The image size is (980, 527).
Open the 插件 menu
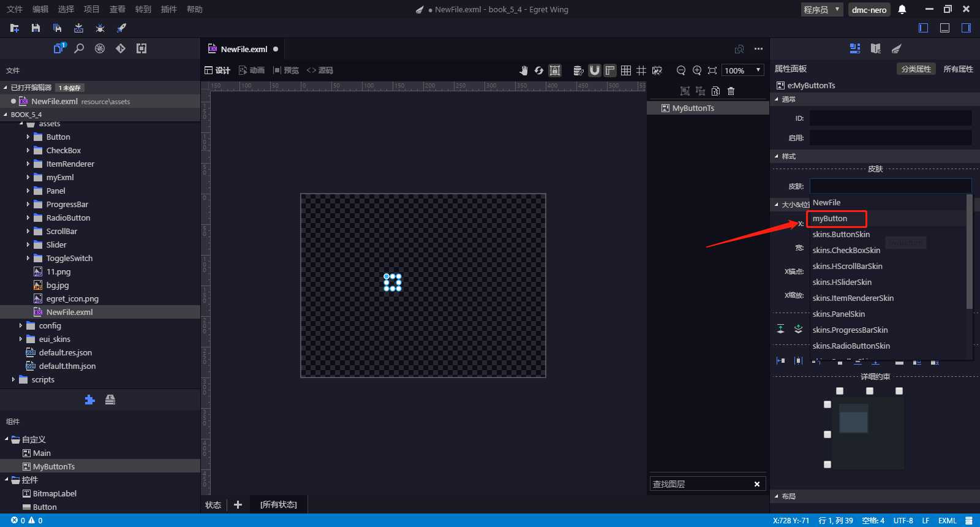169,9
